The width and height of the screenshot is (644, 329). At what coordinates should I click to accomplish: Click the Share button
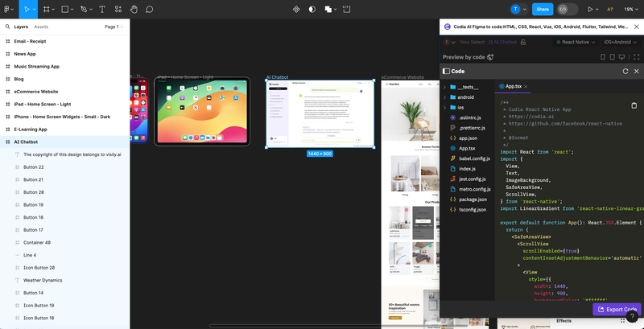(x=543, y=9)
